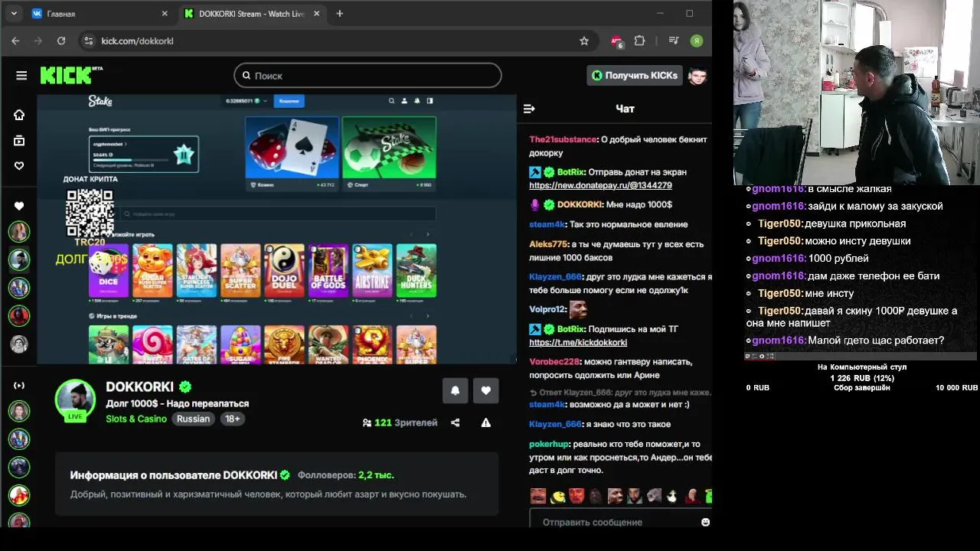Image resolution: width=980 pixels, height=551 pixels.
Task: Open the Казино banner card
Action: coord(292,153)
